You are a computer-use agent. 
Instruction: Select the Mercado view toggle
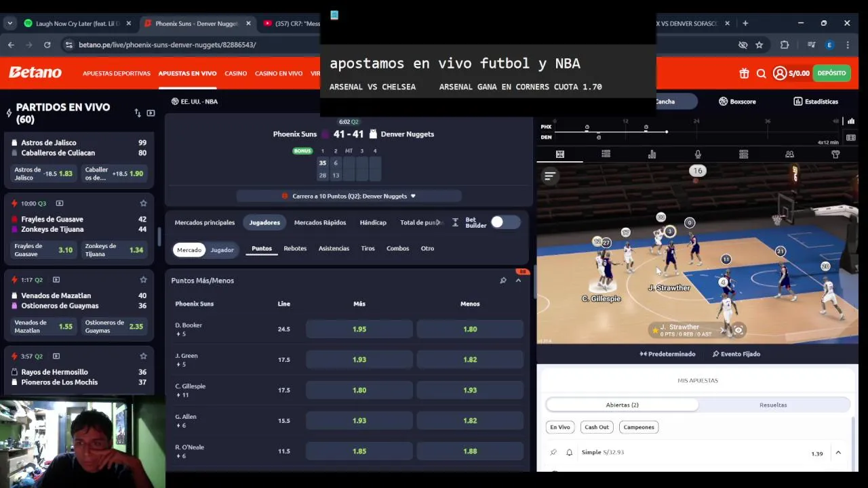point(189,250)
